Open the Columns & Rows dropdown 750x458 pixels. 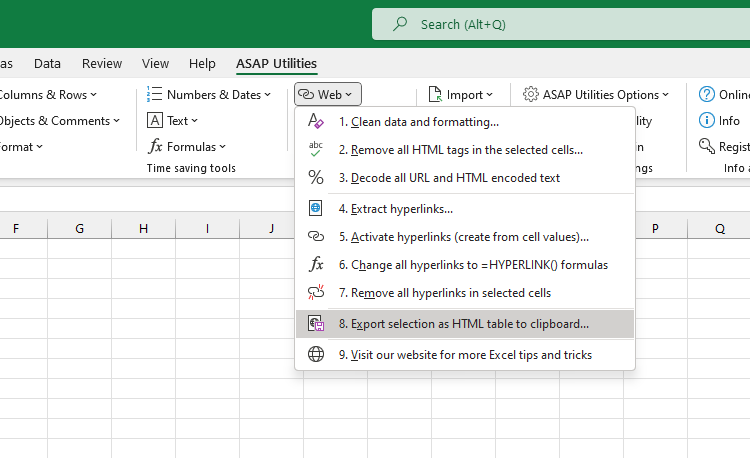tap(48, 95)
